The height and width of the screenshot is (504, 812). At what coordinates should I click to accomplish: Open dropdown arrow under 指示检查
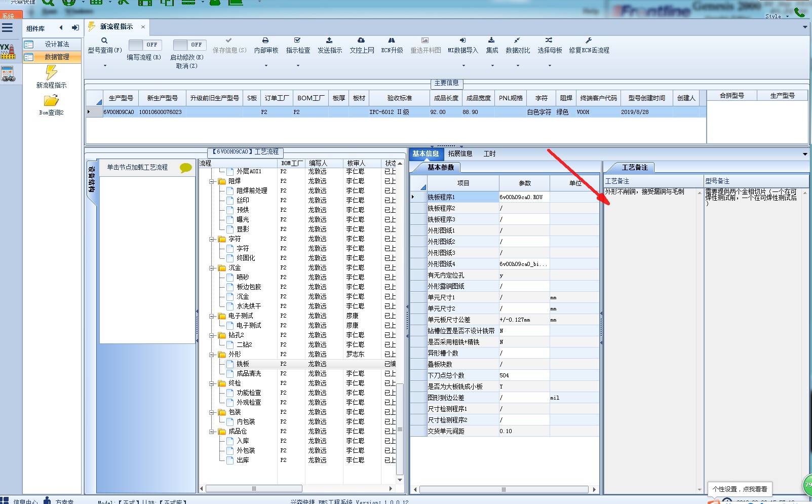297,66
